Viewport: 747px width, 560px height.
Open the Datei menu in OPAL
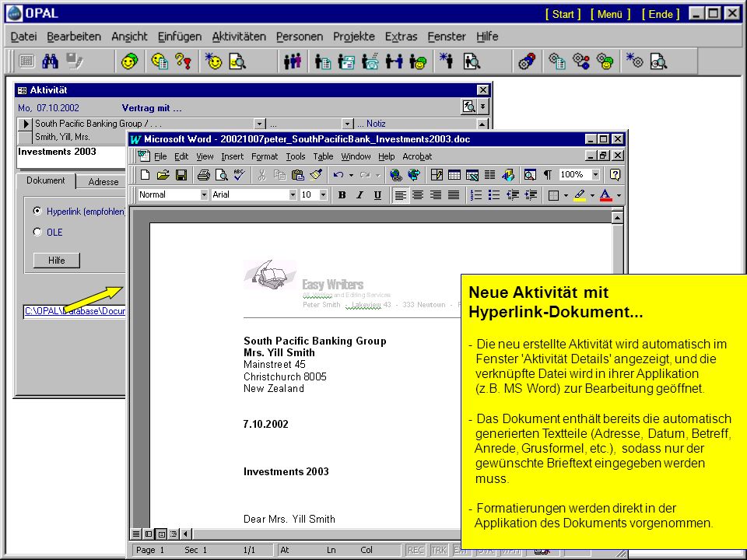(23, 37)
